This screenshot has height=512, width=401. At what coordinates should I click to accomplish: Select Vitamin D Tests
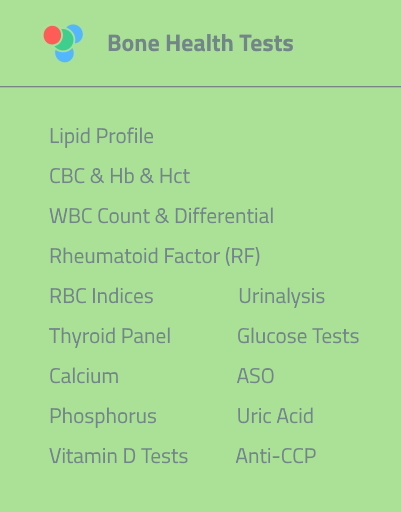coord(119,456)
